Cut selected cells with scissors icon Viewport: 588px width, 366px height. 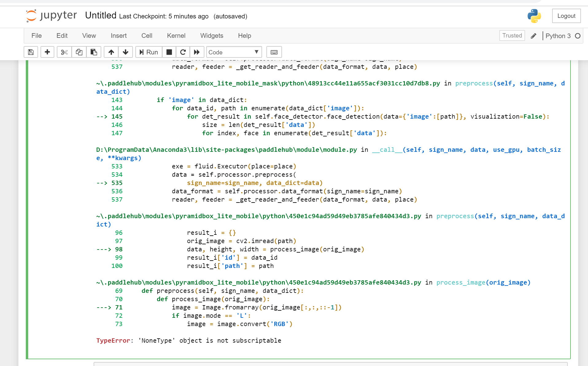[64, 52]
